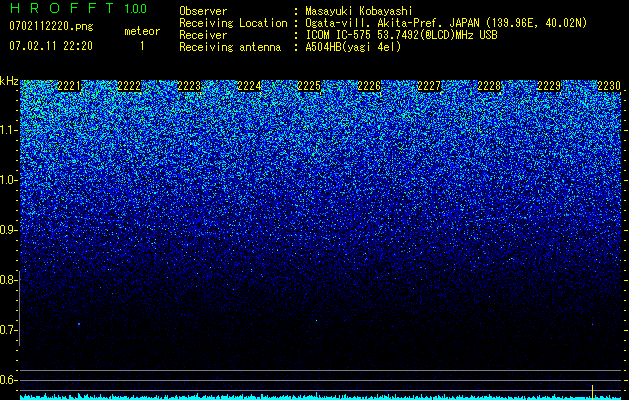Screen dimensions: 629x400
Task: Select the file name 0702112220.png
Action: (x=51, y=26)
